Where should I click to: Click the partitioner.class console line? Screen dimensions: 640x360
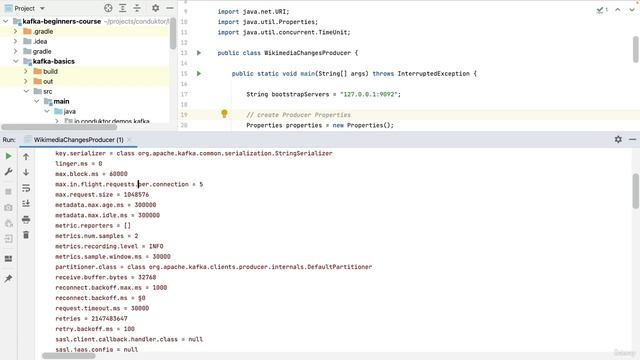click(213, 267)
